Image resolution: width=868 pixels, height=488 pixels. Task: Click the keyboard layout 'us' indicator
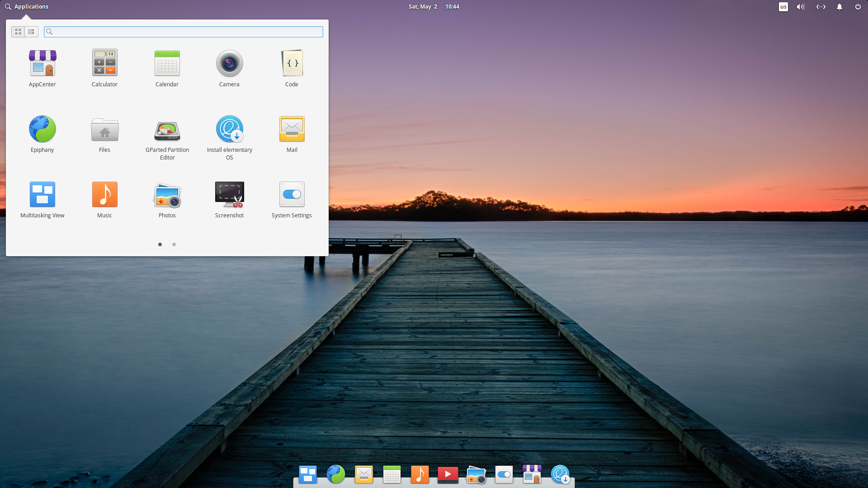(783, 7)
